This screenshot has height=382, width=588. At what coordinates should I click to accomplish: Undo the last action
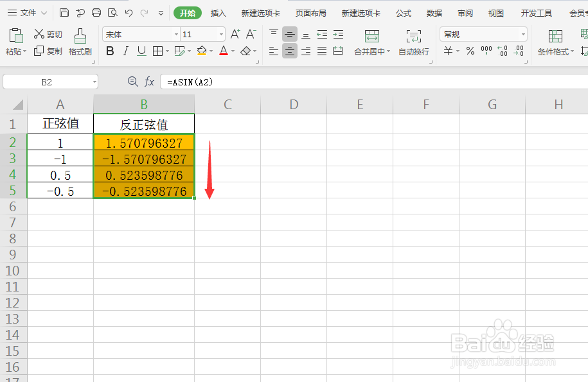129,13
